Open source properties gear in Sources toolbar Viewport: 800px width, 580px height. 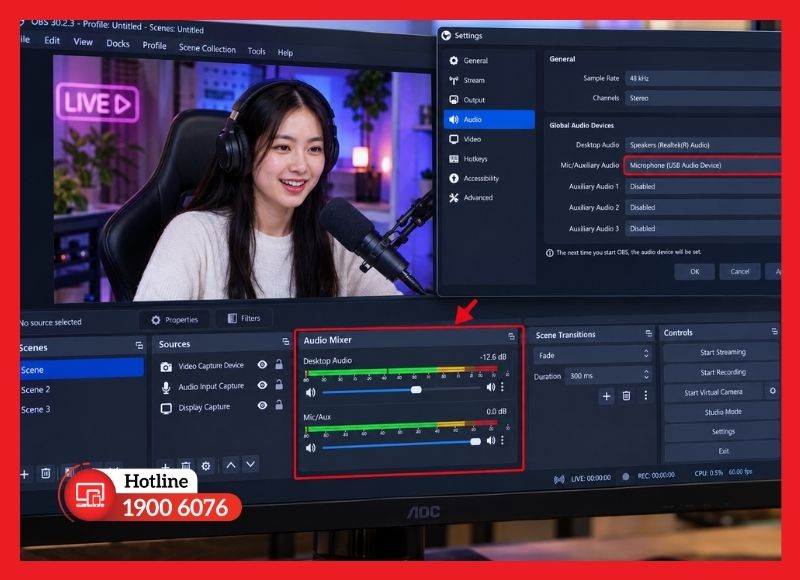point(206,466)
